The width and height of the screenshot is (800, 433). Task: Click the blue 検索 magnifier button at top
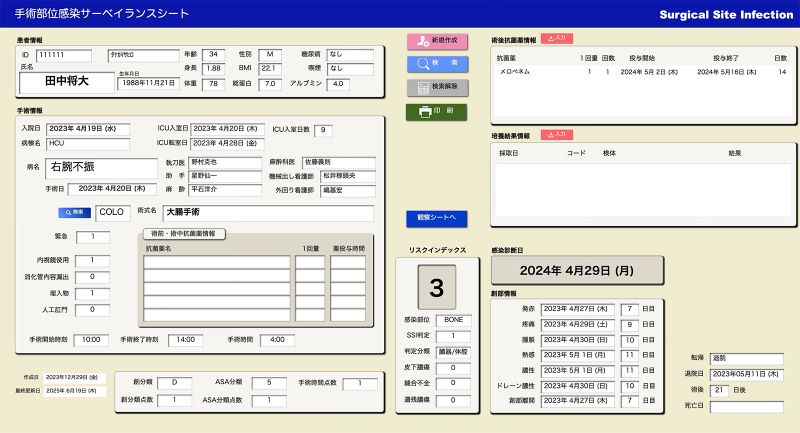tap(436, 64)
